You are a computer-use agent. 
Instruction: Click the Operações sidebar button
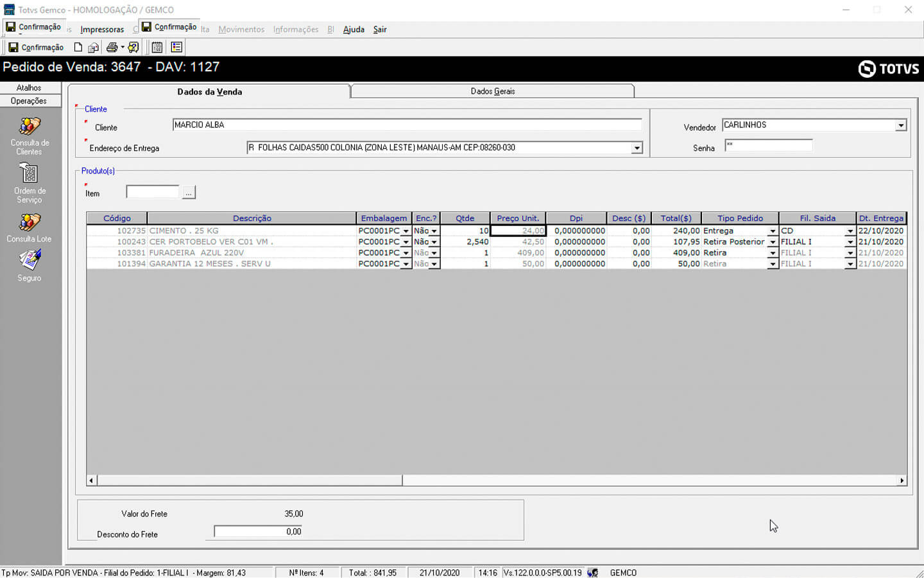[29, 101]
